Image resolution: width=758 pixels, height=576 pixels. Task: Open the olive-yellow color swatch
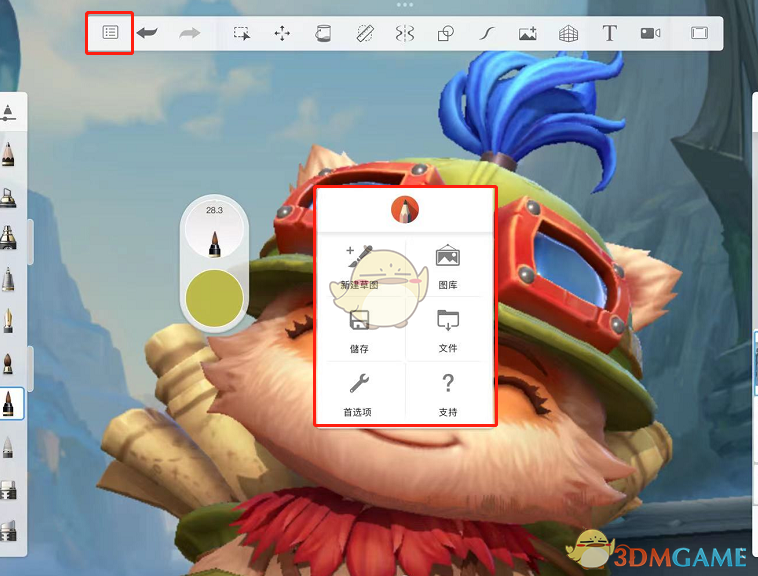tap(214, 298)
